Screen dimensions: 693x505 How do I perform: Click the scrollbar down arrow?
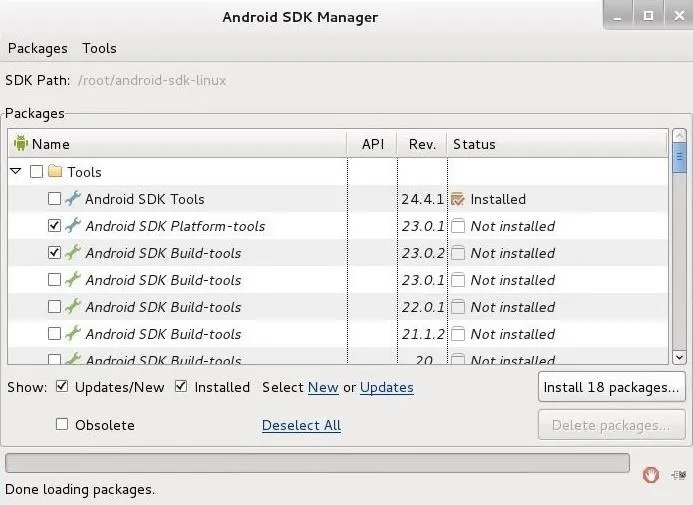679,357
